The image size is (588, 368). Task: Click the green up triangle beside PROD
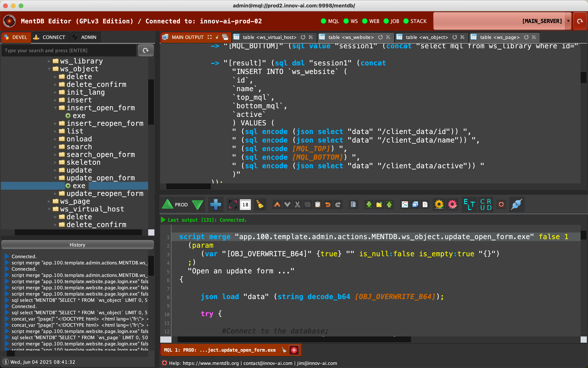167,204
